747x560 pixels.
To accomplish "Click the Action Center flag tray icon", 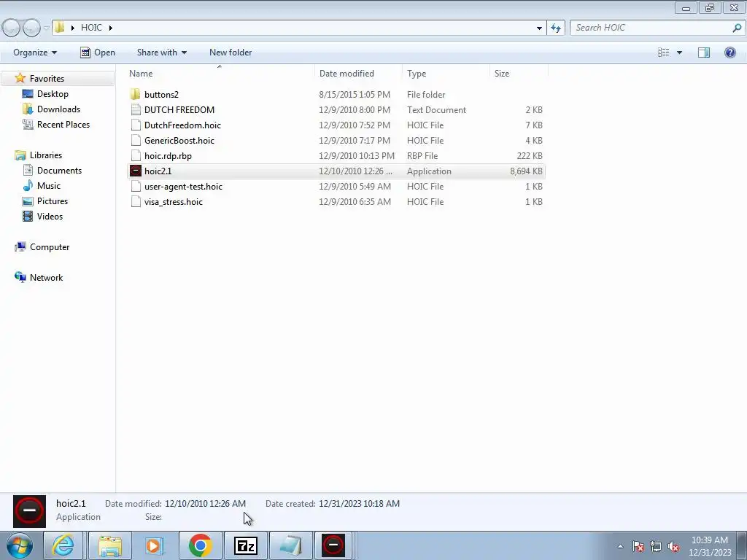I will point(638,546).
